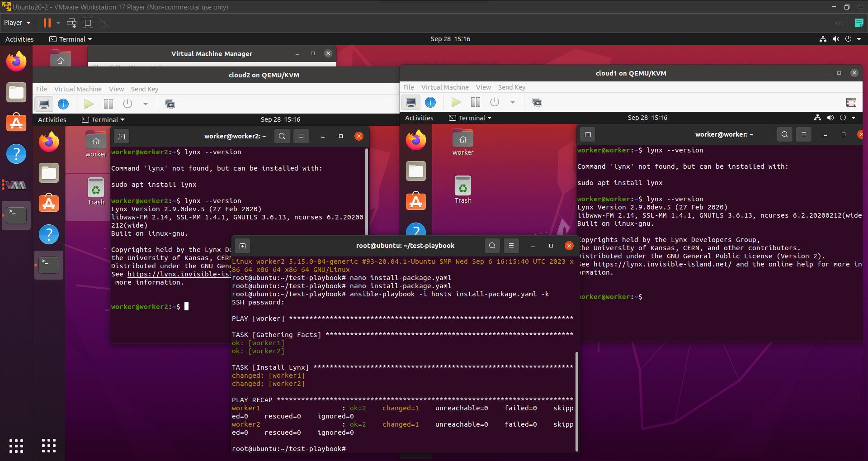Open Terminal app menu inside cloud1 guest
This screenshot has height=461, width=868.
pos(470,118)
